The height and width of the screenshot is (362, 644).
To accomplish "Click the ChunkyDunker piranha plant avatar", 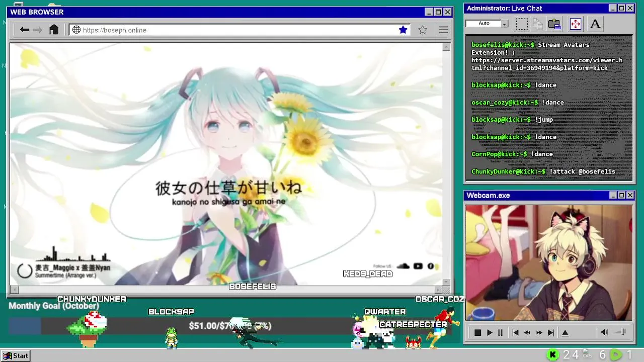I will [x=88, y=329].
